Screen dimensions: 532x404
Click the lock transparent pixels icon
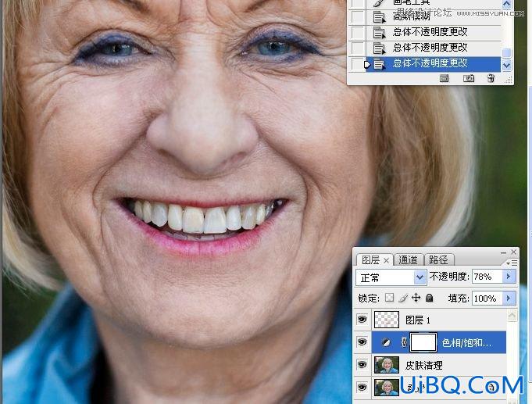[390, 298]
